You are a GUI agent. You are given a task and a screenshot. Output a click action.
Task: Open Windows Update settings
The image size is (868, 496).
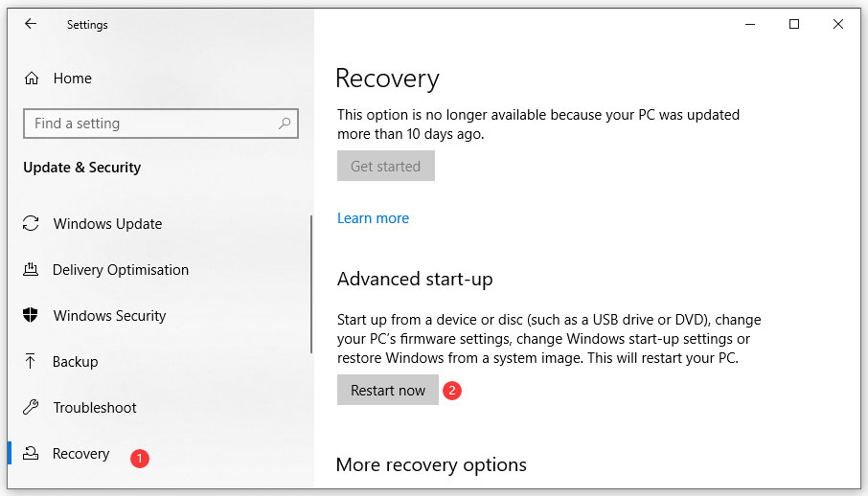click(107, 224)
